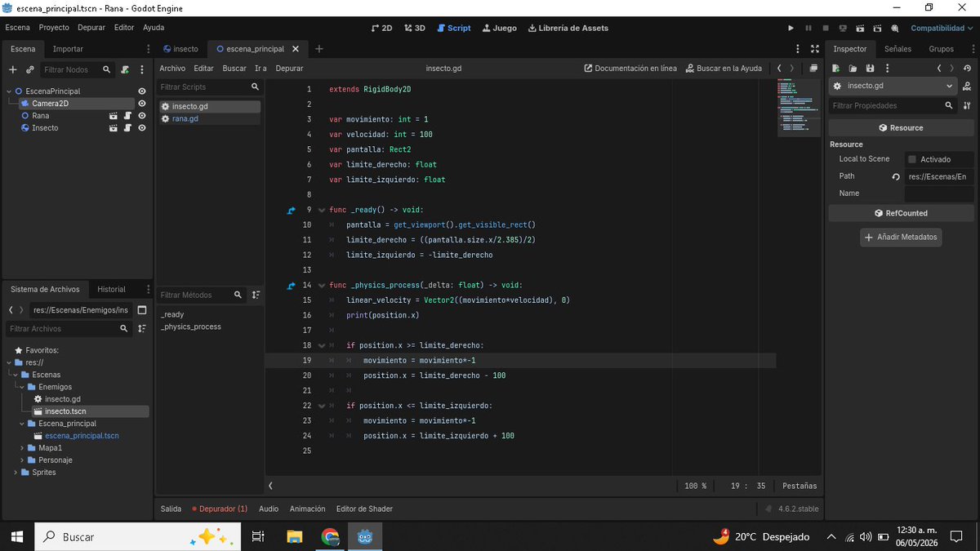Switch to the Señales tab
Viewport: 980px width, 551px height.
898,49
